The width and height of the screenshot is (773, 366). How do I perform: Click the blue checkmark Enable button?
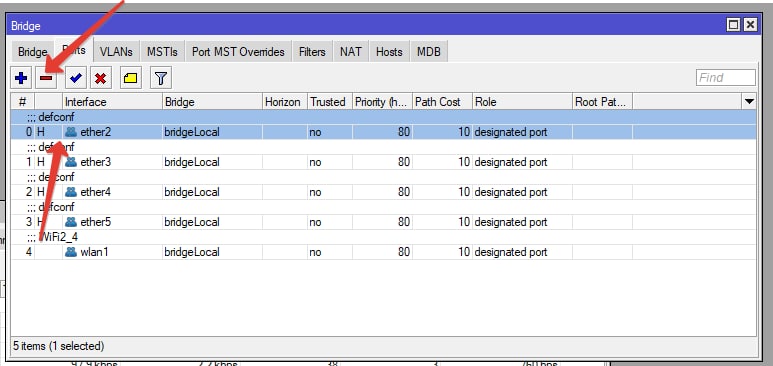(x=75, y=78)
